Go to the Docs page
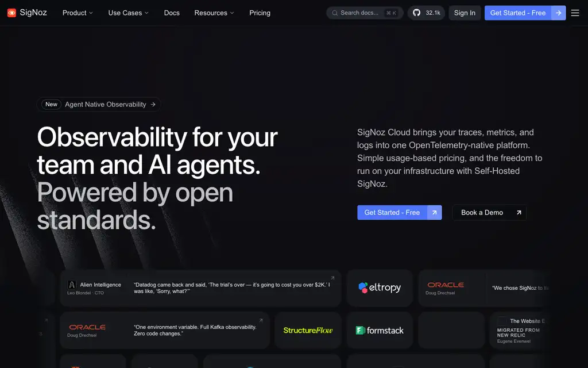This screenshot has height=368, width=588. (172, 13)
